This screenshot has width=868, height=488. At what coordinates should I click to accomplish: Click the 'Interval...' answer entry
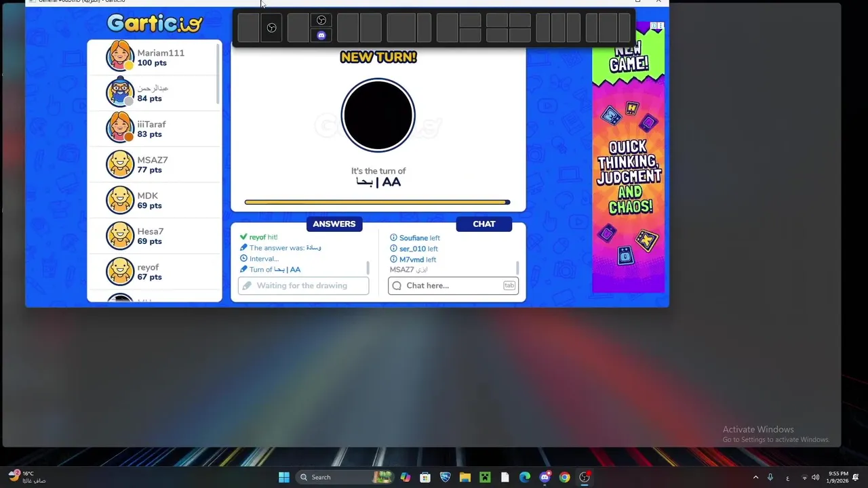pos(259,258)
